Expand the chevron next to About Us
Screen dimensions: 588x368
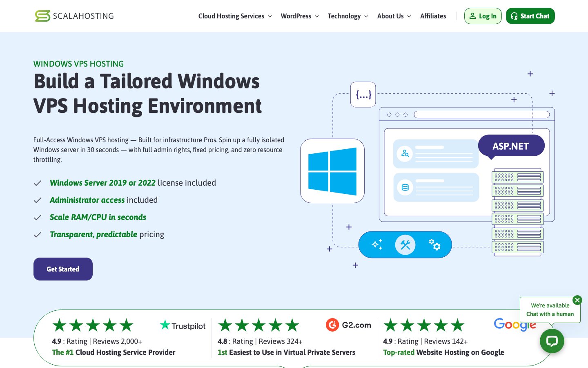pyautogui.click(x=409, y=16)
